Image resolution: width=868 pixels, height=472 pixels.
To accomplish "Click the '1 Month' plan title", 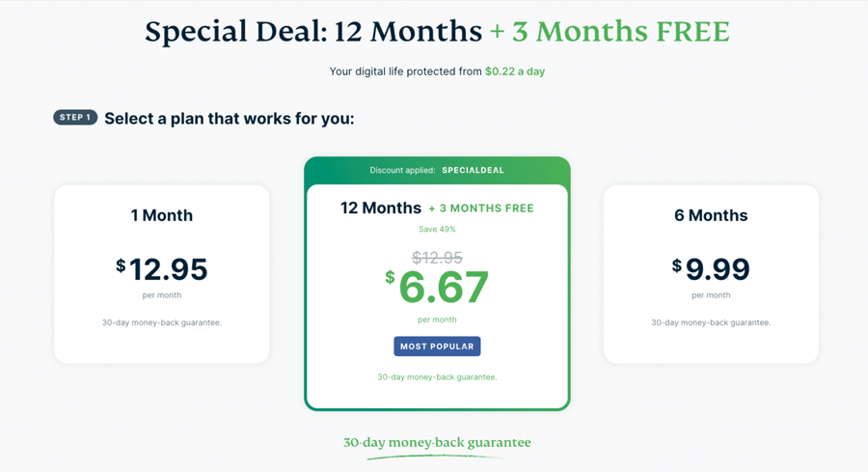I will click(162, 215).
